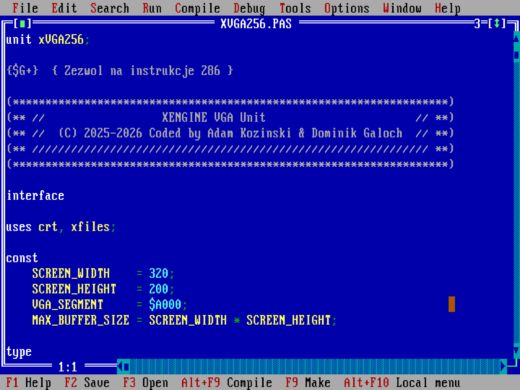Click the {$G+} compiler directive
520x390 pixels.
point(22,71)
